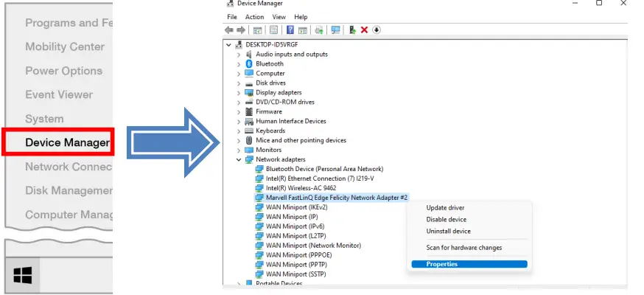Viewport: 644px width, 295px height.
Task: Select WAN Miniport (Network Monitor)
Action: [x=313, y=246]
